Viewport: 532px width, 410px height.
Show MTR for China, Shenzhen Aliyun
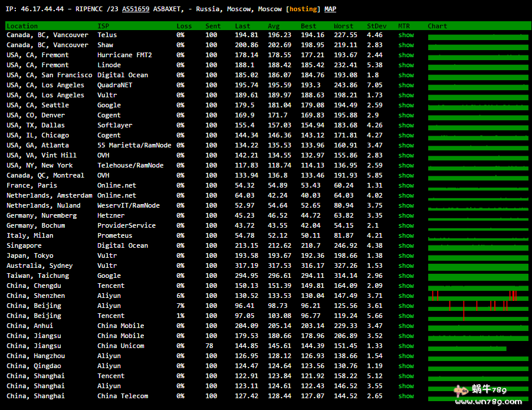(x=406, y=296)
